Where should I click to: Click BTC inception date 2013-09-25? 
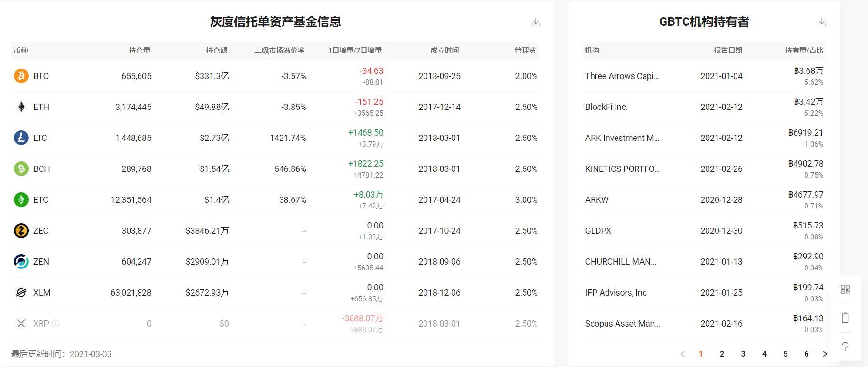[x=439, y=76]
